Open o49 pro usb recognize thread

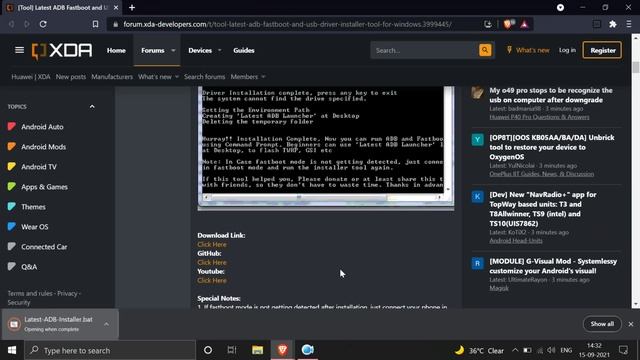point(551,95)
